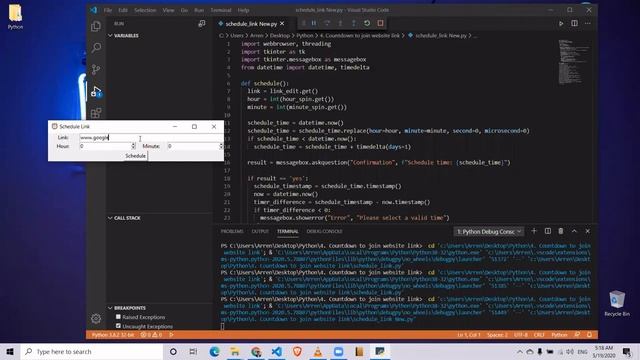This screenshot has width=640, height=360.
Task: Open the editor More Actions ellipsis
Action: pos(588,23)
